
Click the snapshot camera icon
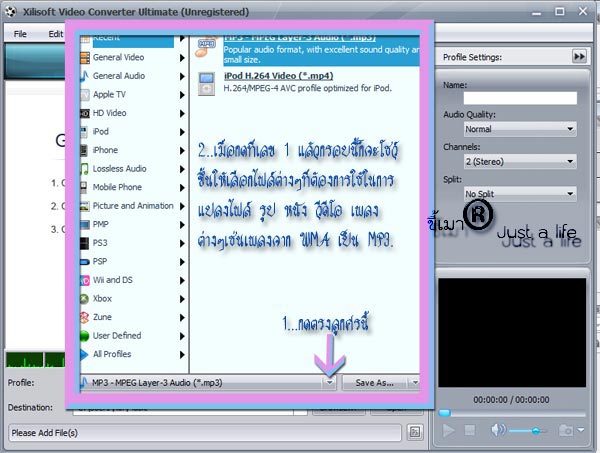pos(566,430)
